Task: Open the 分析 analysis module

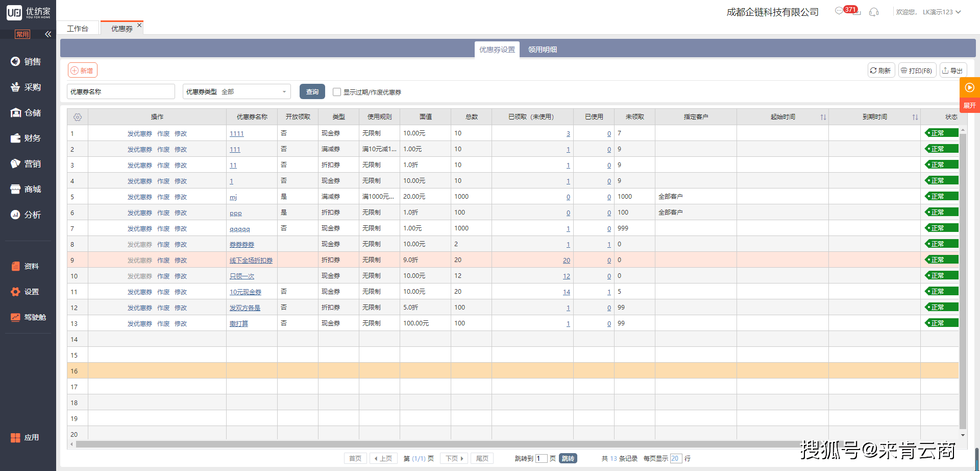Action: (26, 215)
